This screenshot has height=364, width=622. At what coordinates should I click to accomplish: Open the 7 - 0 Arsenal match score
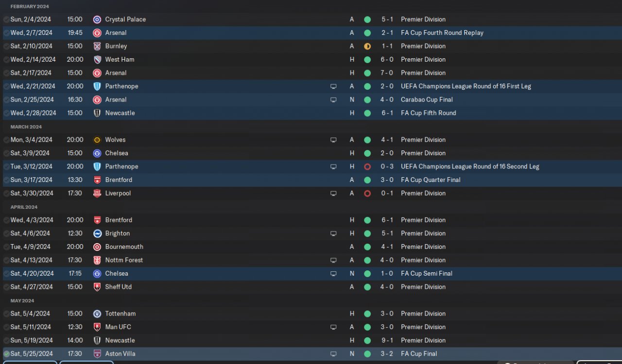387,73
